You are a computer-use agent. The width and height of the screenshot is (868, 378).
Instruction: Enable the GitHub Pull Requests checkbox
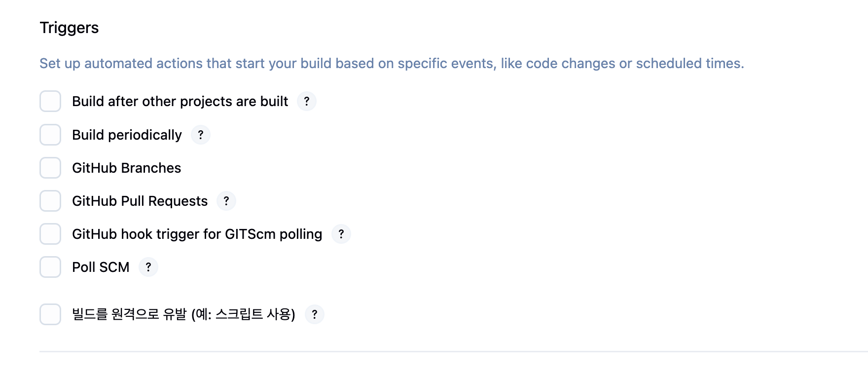(x=50, y=201)
